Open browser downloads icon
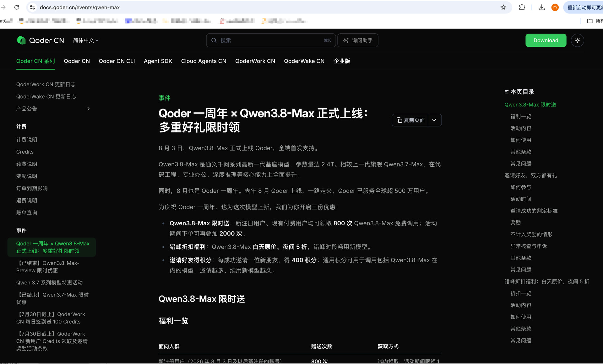The width and height of the screenshot is (603, 364). pyautogui.click(x=542, y=7)
